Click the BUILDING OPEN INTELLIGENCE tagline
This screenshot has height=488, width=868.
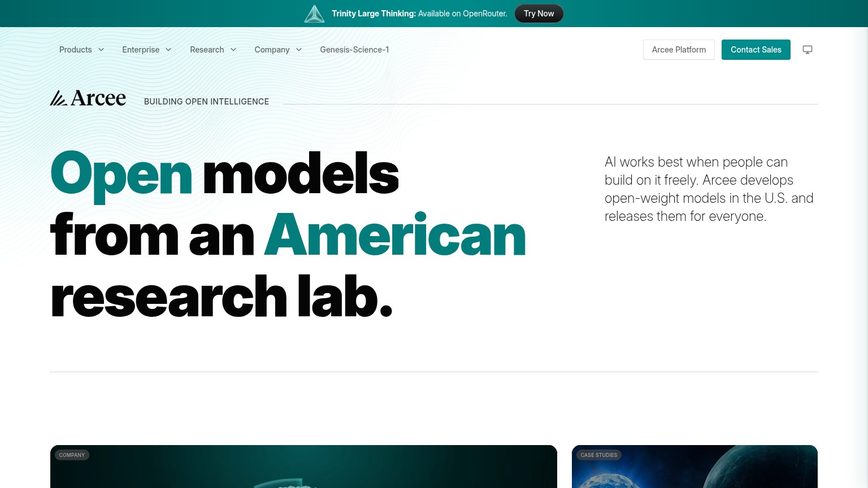tap(206, 102)
